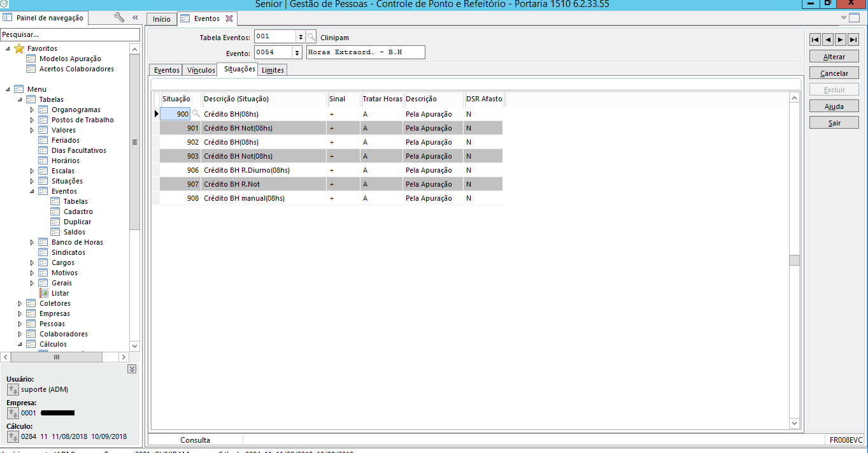868x453 pixels.
Task: Click the lookup magnifier in Situação 900
Action: [196, 114]
